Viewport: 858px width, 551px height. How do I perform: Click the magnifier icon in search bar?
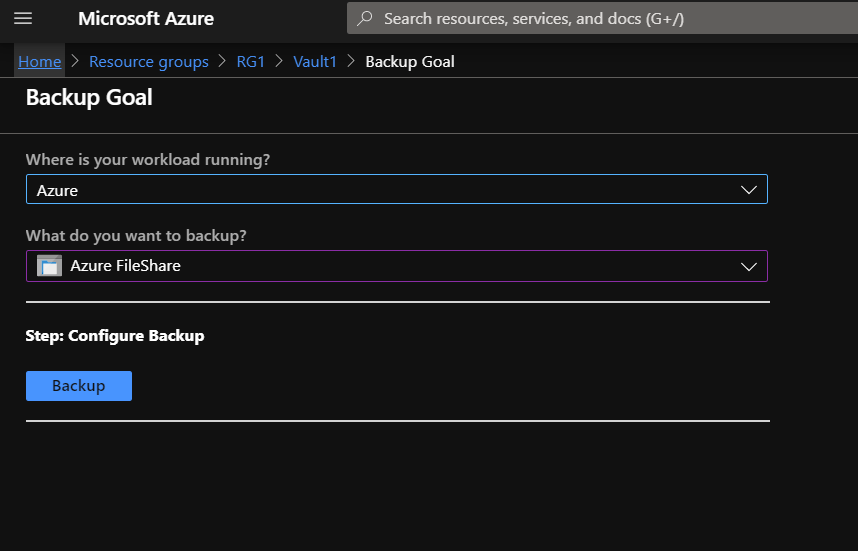365,19
